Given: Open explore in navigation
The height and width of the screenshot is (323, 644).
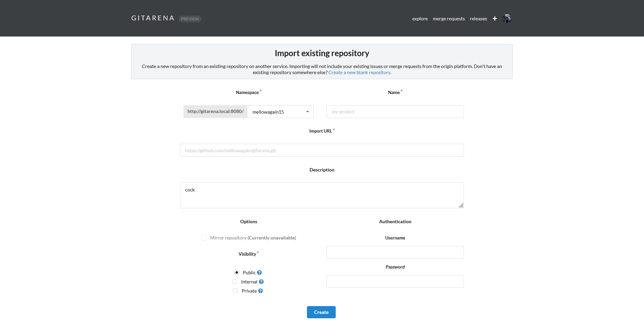Looking at the screenshot, I should tap(420, 19).
